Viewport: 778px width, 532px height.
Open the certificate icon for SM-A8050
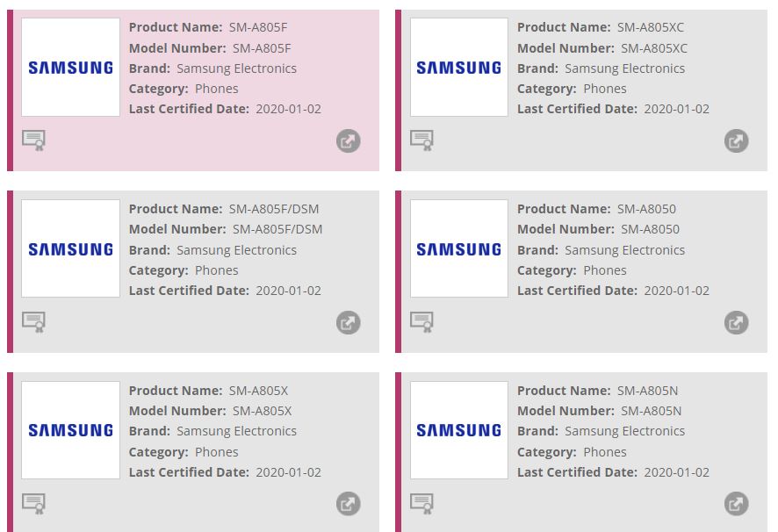(x=422, y=321)
